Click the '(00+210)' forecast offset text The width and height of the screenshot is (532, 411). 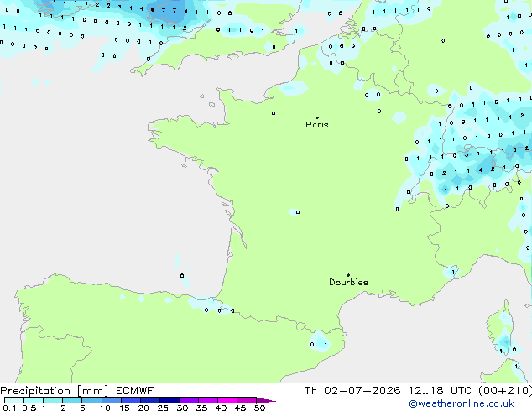point(505,391)
